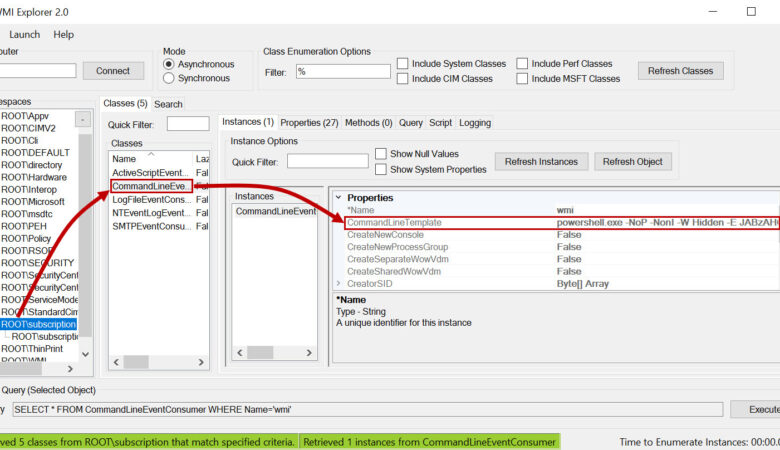Screen dimensions: 780x450
Task: Select ROOT\Interop namespace
Action: point(29,189)
